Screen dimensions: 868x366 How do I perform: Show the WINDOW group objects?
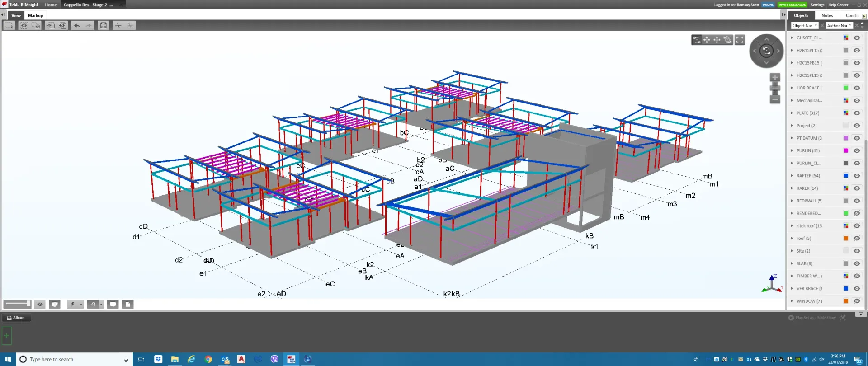[856, 301]
